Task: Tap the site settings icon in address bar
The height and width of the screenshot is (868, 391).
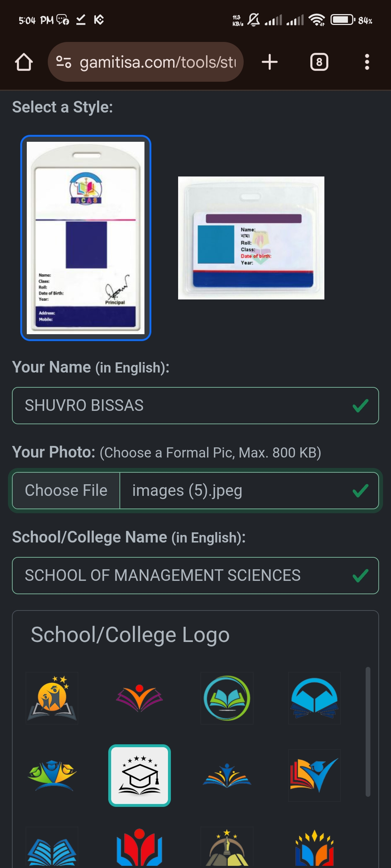Action: (64, 62)
